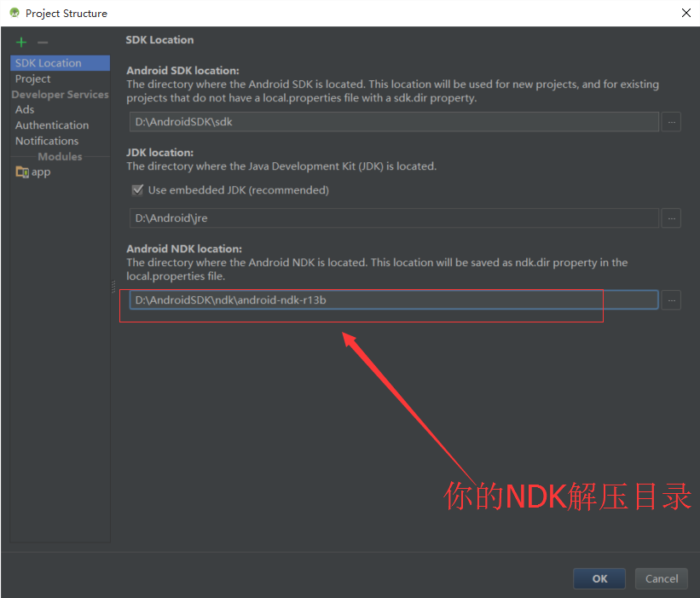
Task: Toggle Use embedded JDK checkbox
Action: point(137,189)
